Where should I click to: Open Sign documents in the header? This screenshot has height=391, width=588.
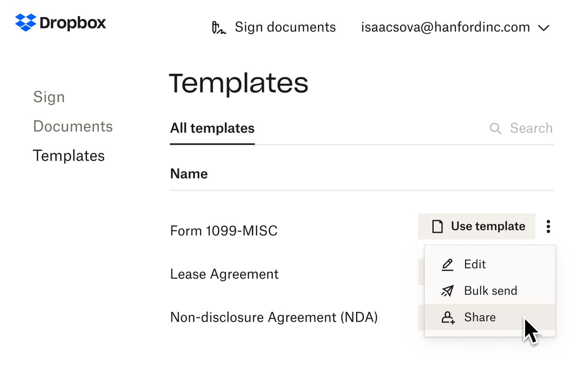tap(285, 28)
